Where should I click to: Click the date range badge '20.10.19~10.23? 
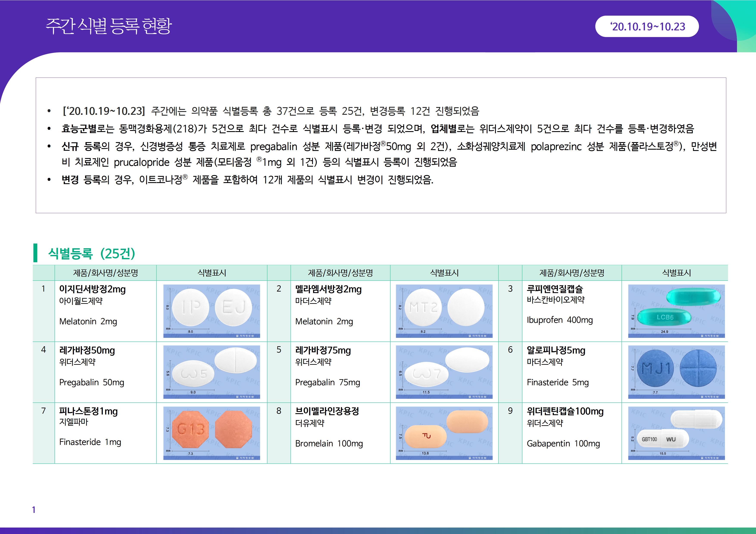[x=647, y=26]
